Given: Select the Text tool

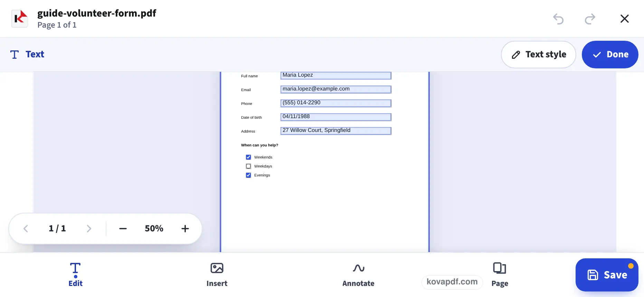Looking at the screenshot, I should point(27,54).
